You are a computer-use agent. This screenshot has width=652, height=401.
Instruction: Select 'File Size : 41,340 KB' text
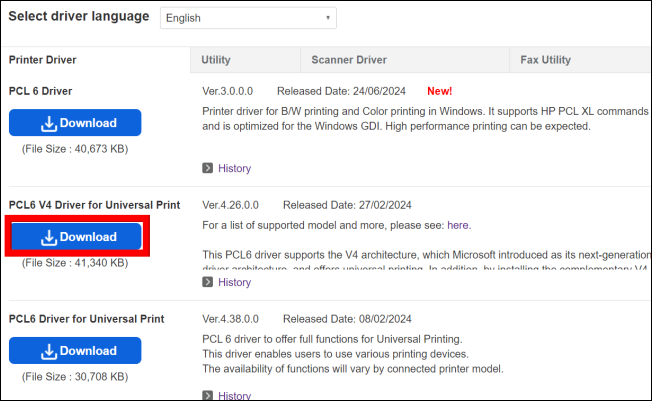coord(75,263)
